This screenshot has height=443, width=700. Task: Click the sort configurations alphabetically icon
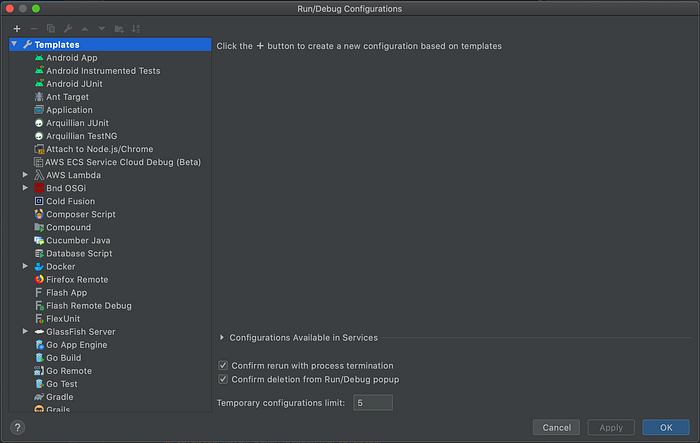click(136, 29)
